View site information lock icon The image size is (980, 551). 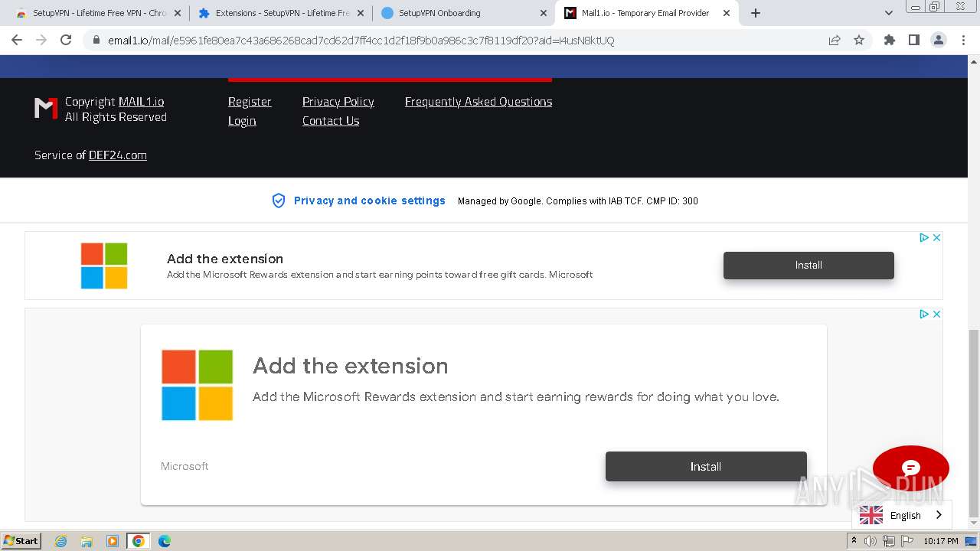click(x=96, y=41)
